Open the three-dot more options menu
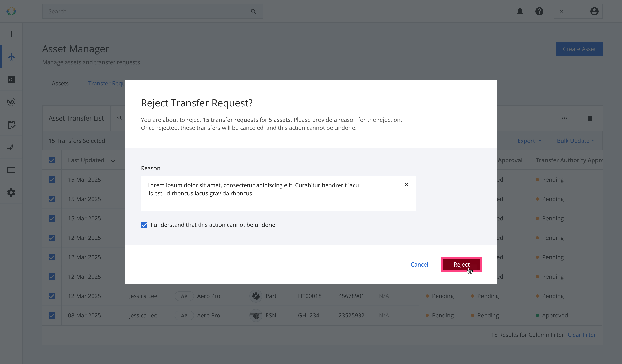The image size is (622, 364). [564, 118]
